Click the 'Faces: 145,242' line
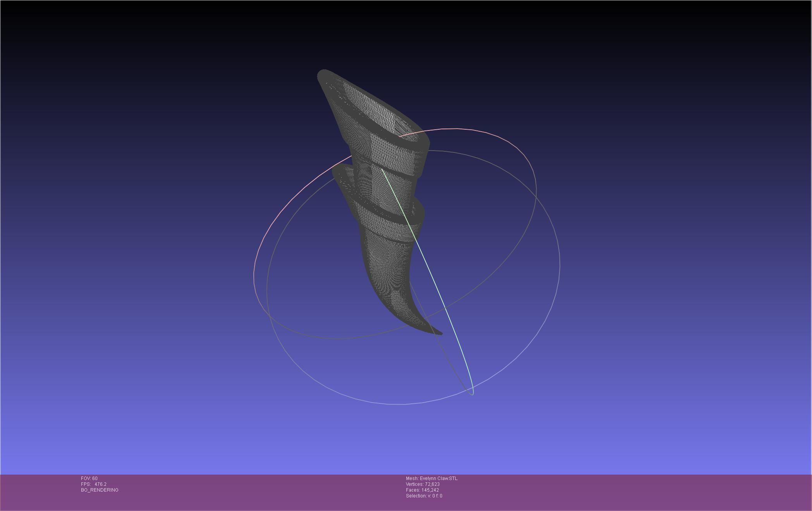This screenshot has height=511, width=812. point(422,490)
